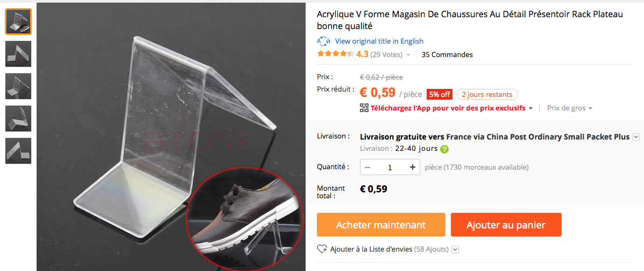Increase quantity with the plus button
This screenshot has width=644, height=271.
pyautogui.click(x=412, y=168)
